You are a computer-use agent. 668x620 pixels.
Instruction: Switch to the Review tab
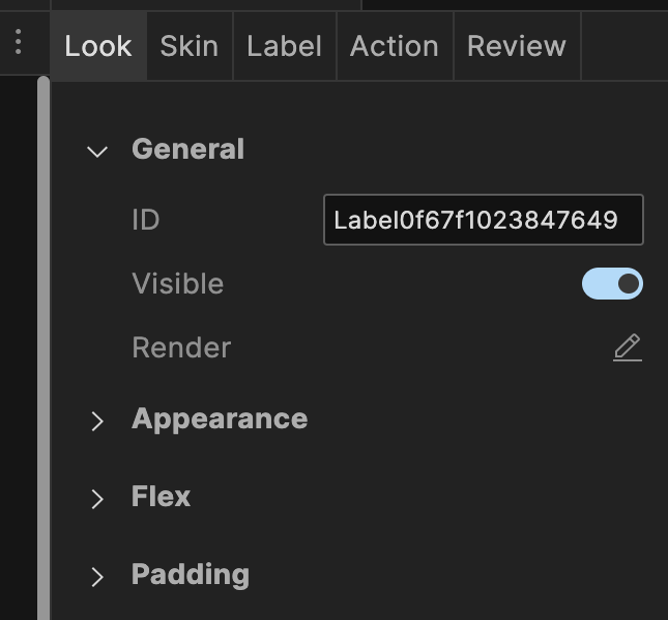pyautogui.click(x=516, y=46)
